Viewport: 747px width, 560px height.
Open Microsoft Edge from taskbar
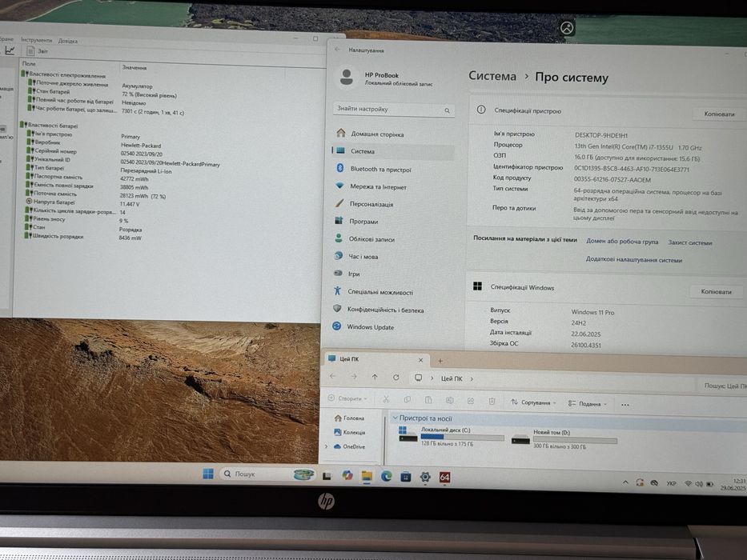click(386, 476)
